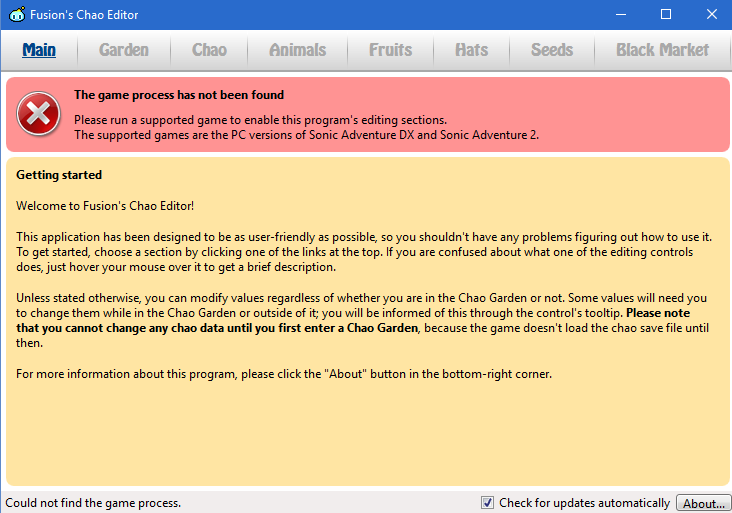Switch to the Hats tab

pos(472,50)
